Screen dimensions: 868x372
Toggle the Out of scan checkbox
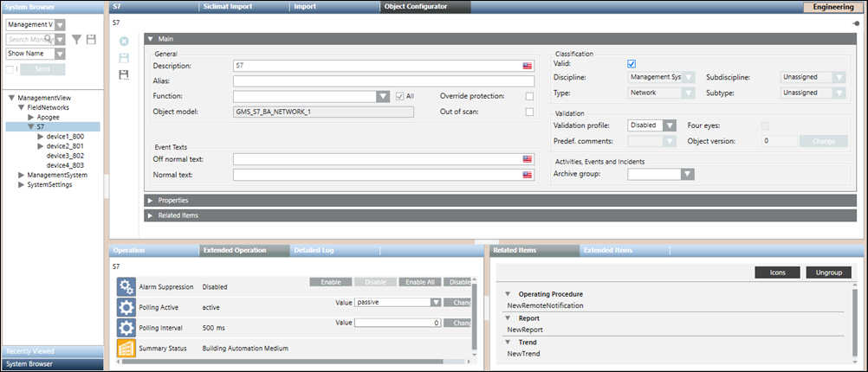click(529, 111)
